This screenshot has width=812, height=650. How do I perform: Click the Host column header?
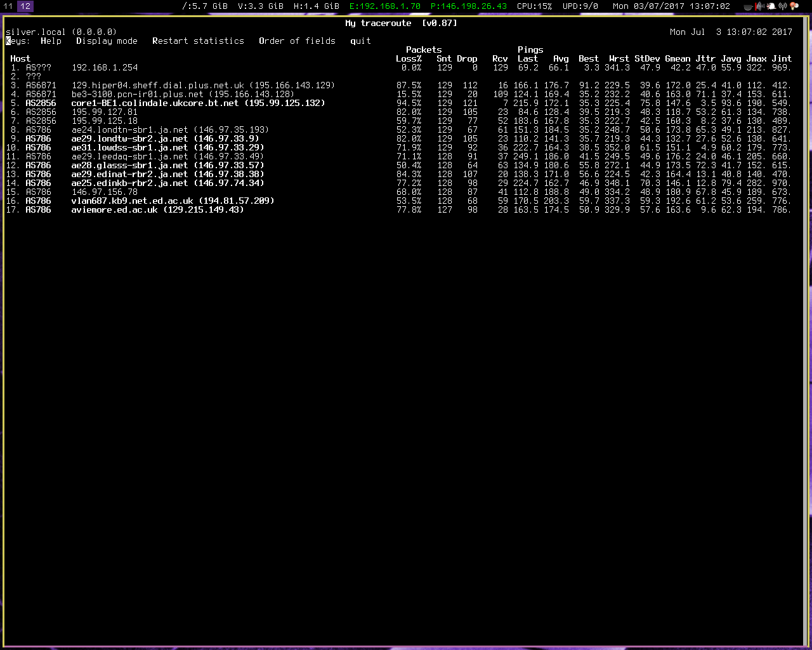click(x=20, y=58)
